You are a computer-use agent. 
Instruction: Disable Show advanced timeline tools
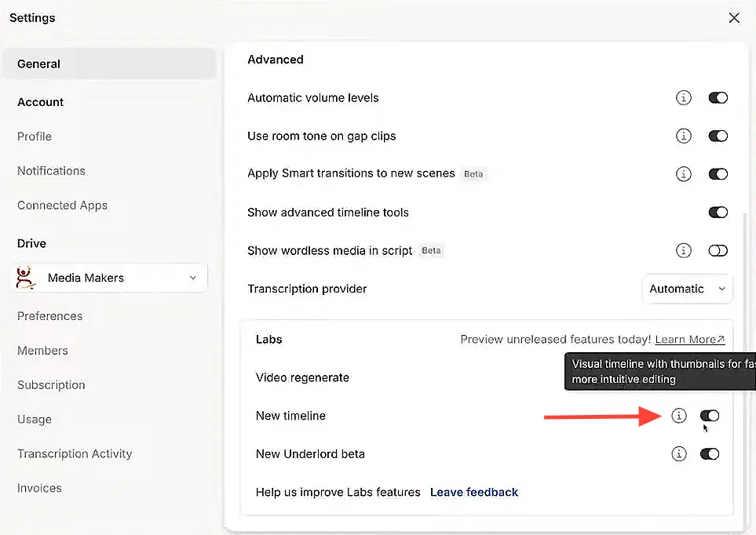pos(718,212)
